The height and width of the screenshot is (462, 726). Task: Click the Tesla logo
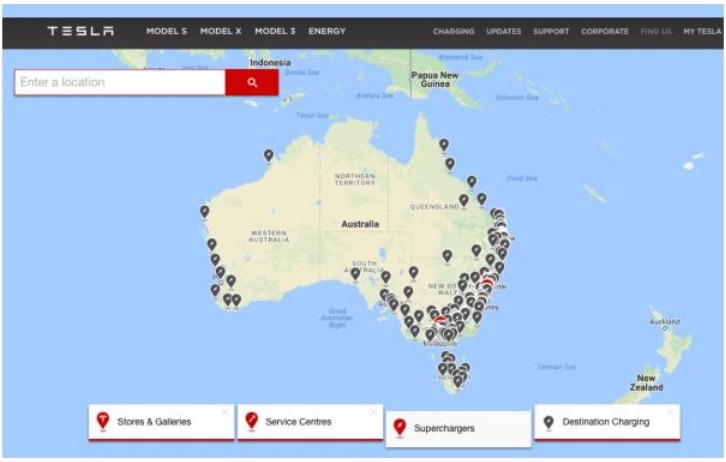click(x=81, y=31)
